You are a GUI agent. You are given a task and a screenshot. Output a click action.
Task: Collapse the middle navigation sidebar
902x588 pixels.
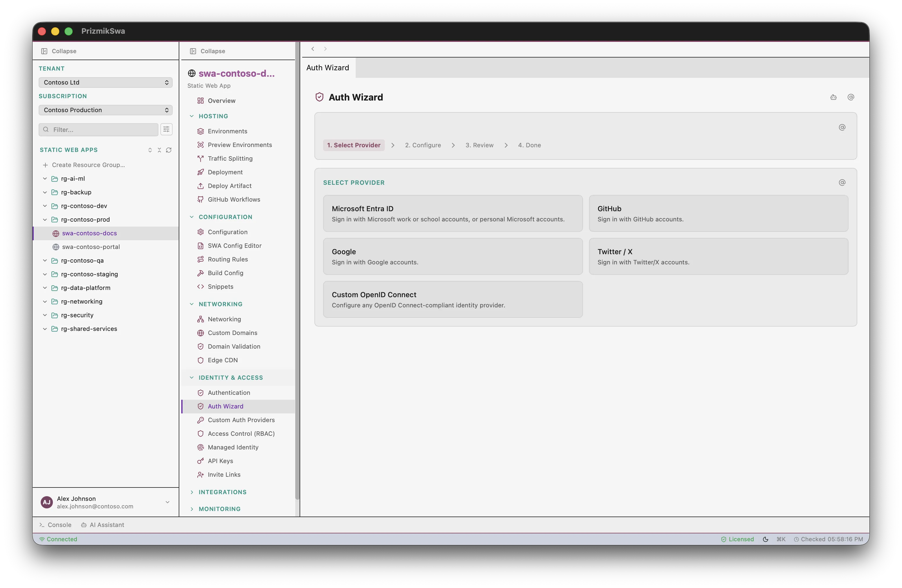coord(207,51)
